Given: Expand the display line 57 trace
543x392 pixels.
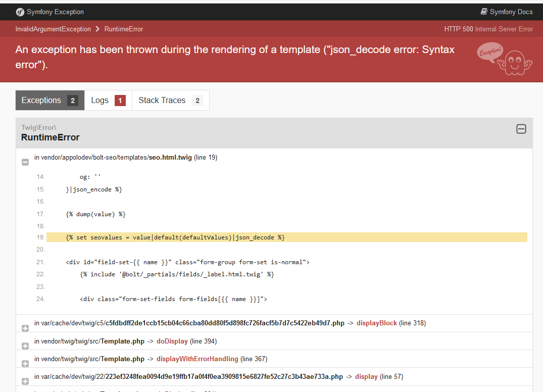Looking at the screenshot, I should click(25, 381).
